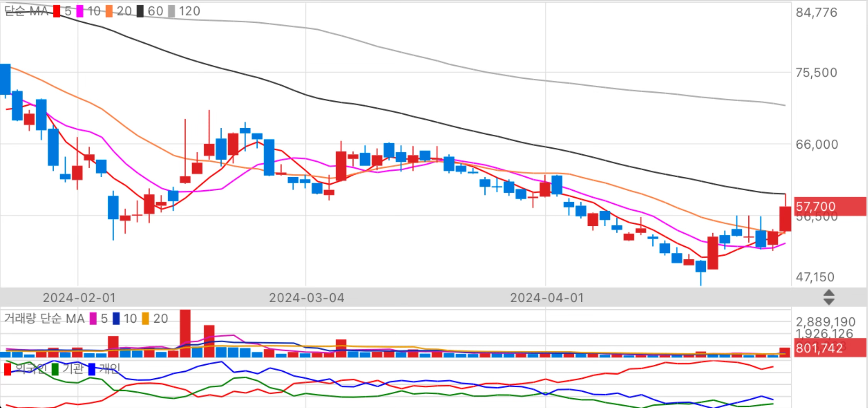Click the 47,150 price axis label

[815, 277]
